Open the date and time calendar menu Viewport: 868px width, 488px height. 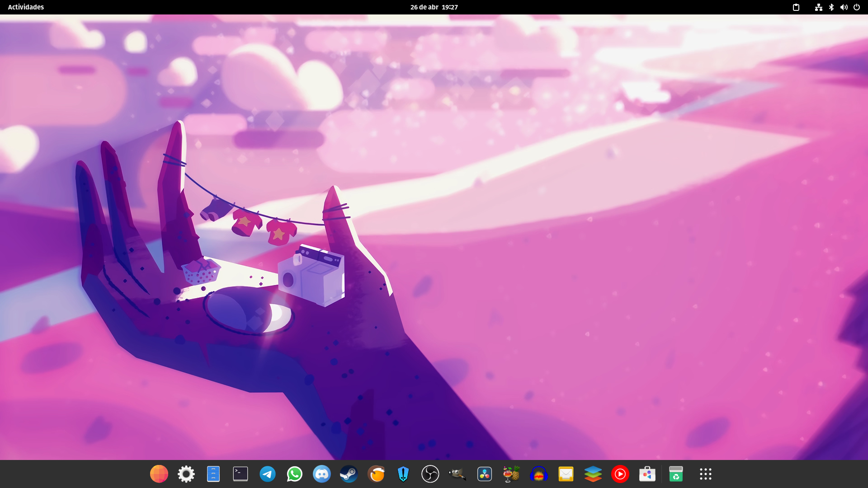(434, 7)
